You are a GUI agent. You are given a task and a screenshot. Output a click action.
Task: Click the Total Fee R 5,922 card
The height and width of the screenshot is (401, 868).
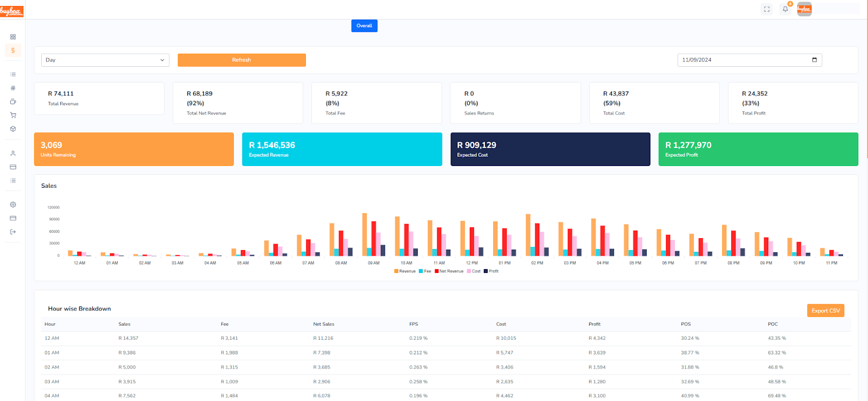376,103
